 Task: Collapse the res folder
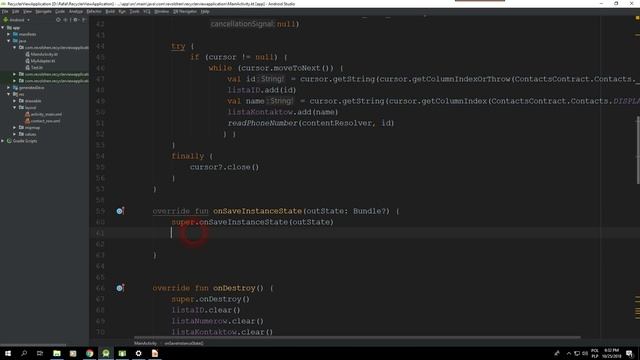pyautogui.click(x=9, y=94)
